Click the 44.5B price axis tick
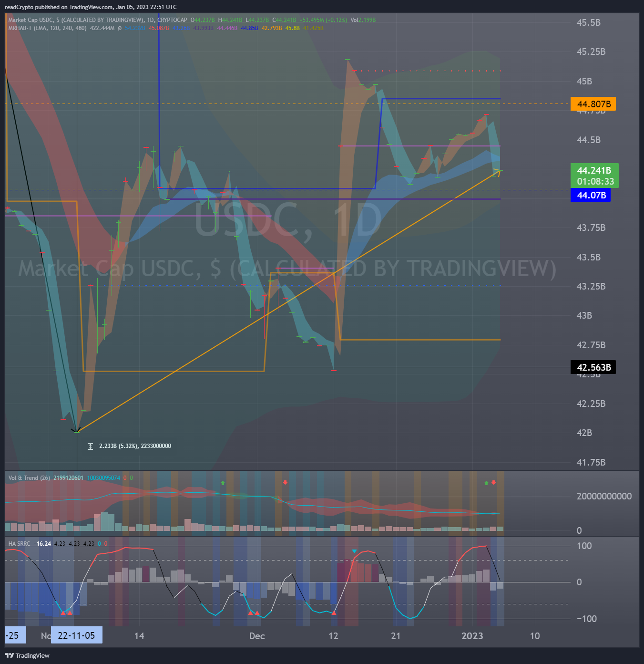Screen dimensions: 644x664 point(588,140)
